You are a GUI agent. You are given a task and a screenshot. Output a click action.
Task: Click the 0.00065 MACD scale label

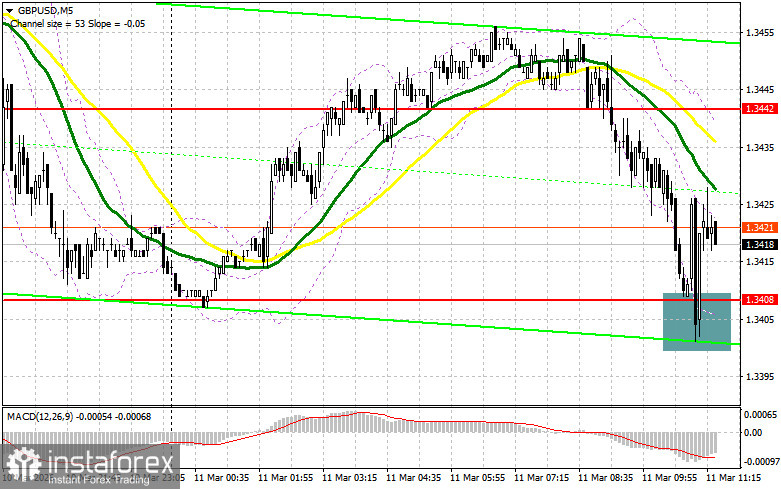pyautogui.click(x=760, y=414)
